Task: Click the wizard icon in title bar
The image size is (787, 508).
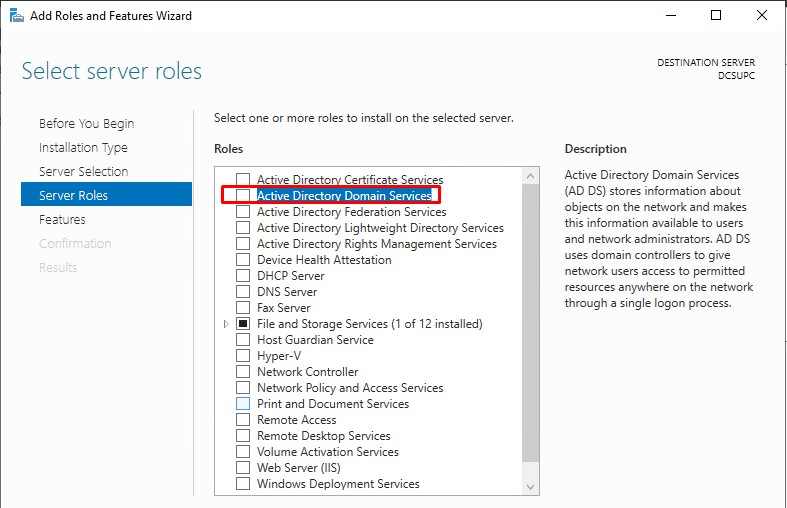Action: [x=15, y=16]
